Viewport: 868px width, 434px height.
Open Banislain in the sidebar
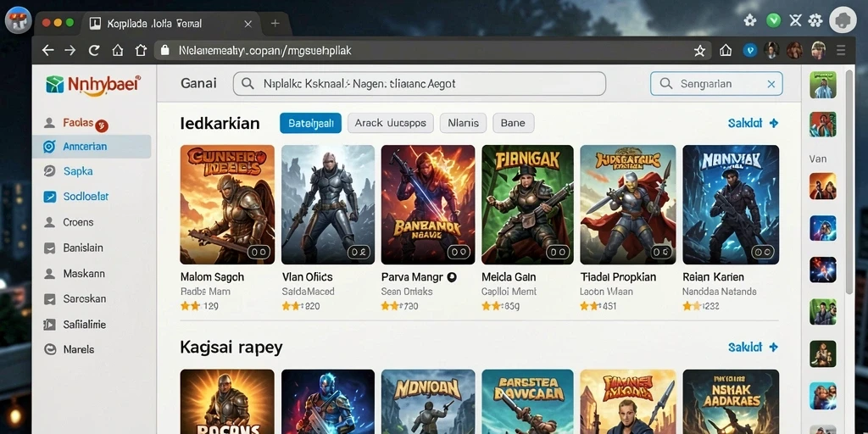(83, 248)
